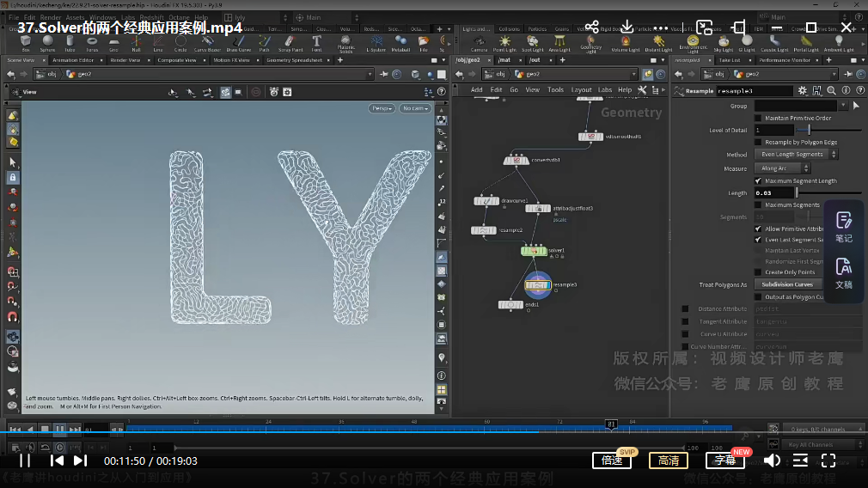
Task: Switch to the Animation Editor tab
Action: click(x=73, y=60)
